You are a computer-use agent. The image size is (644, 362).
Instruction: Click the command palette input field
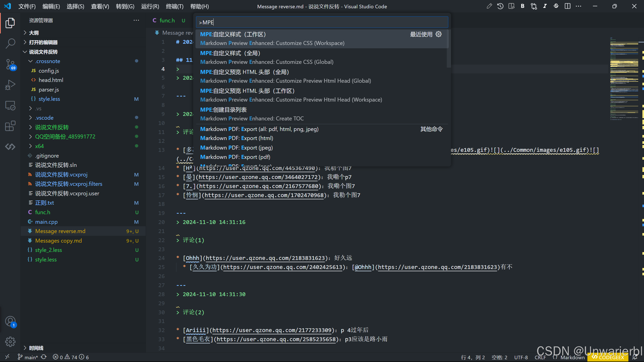(322, 22)
